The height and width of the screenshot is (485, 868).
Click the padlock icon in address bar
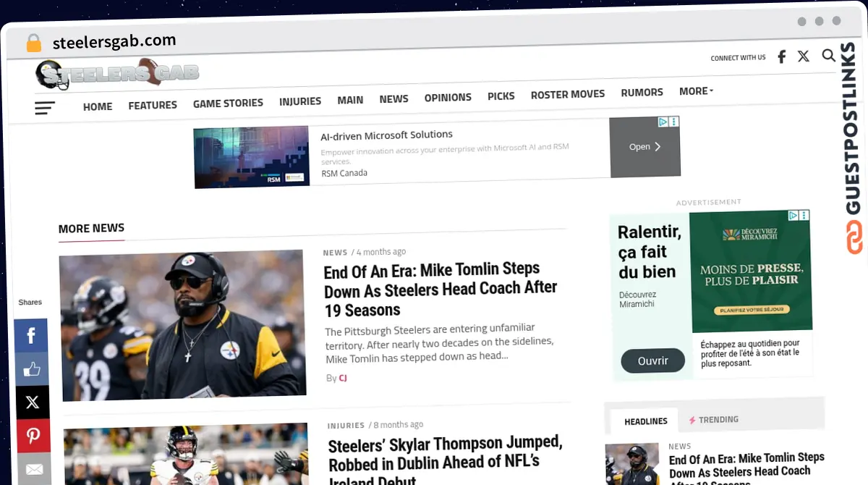pyautogui.click(x=34, y=43)
